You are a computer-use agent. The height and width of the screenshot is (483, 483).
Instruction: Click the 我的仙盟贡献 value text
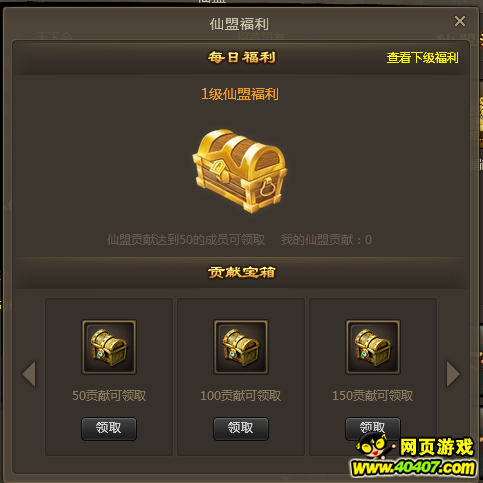[x=326, y=240]
